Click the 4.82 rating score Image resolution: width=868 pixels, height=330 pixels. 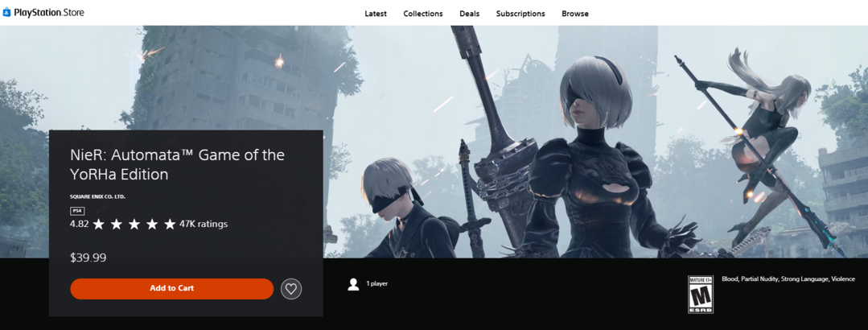[x=79, y=225]
